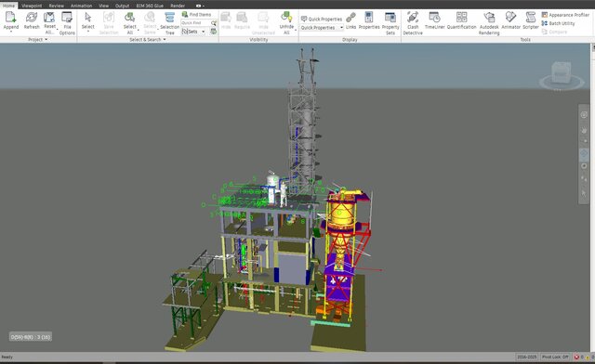Open the Quantification tool
595x364 pixels.
point(461,20)
